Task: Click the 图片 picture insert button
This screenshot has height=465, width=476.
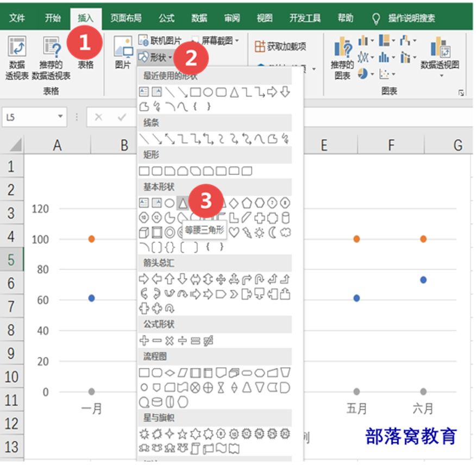Action: (123, 52)
